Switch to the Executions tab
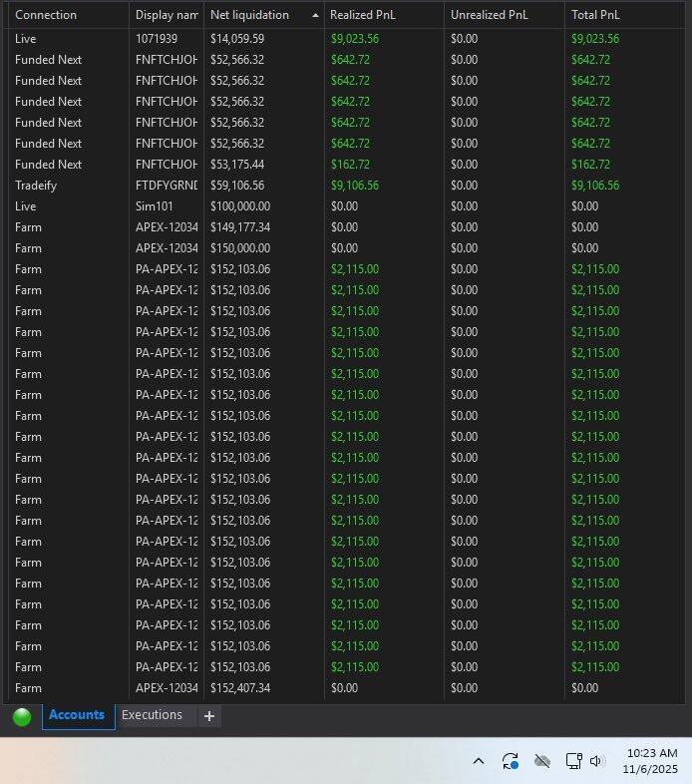The height and width of the screenshot is (784, 692). [x=152, y=715]
